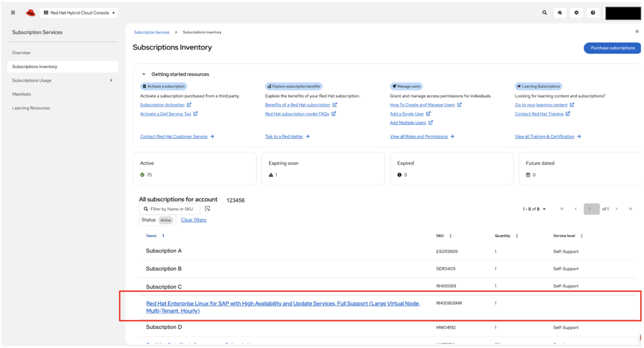Open View all Roles and Permissions link

tap(419, 136)
